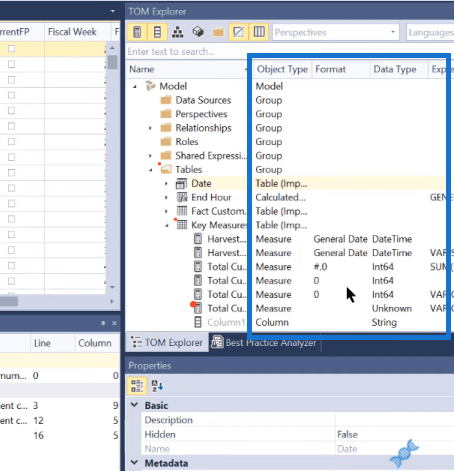Image resolution: width=454 pixels, height=471 pixels.
Task: Toggle the hierarchies display toolbar icon
Action: [x=177, y=32]
